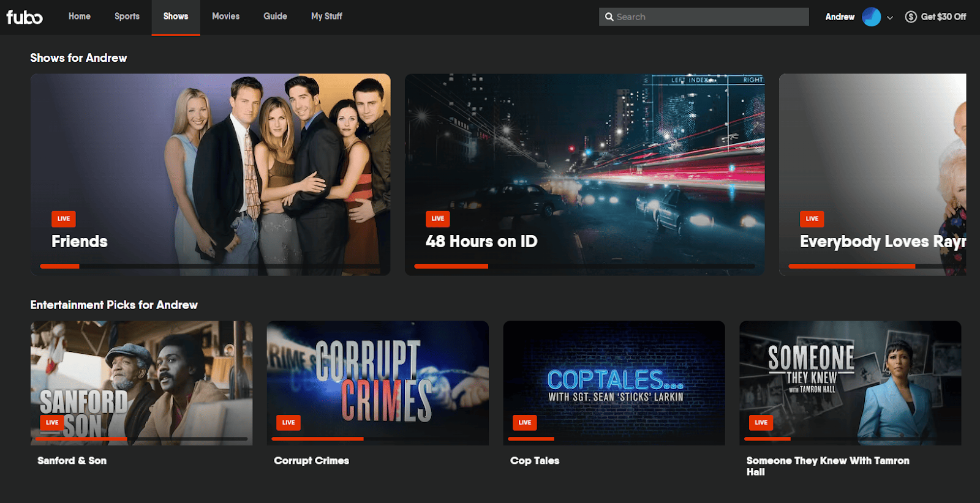Open Someone They Knew With Tamron Hall title
This screenshot has height=503, width=980.
pyautogui.click(x=827, y=466)
